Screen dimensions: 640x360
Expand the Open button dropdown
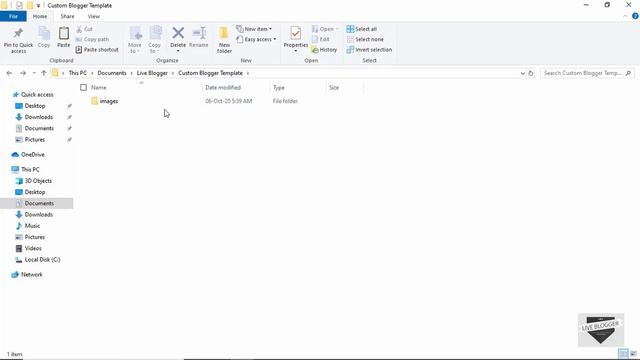tap(337, 29)
